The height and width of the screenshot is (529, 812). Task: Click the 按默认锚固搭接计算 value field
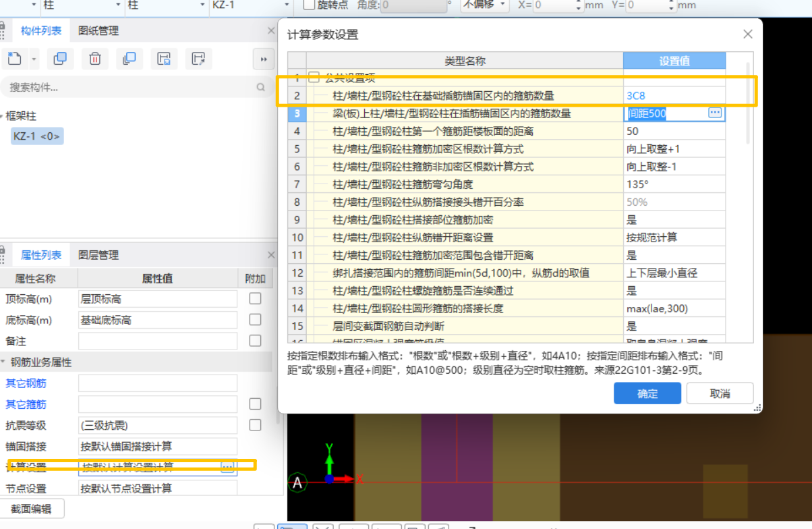click(x=158, y=446)
